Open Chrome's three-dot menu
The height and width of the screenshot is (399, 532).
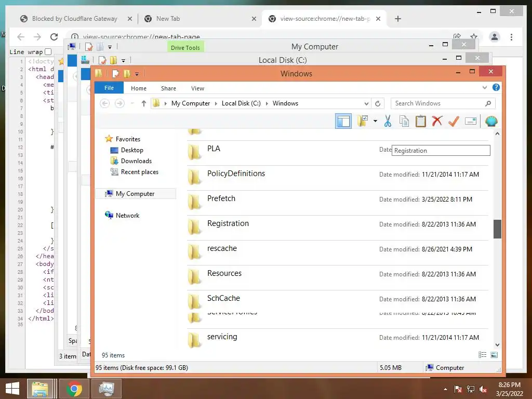point(511,37)
